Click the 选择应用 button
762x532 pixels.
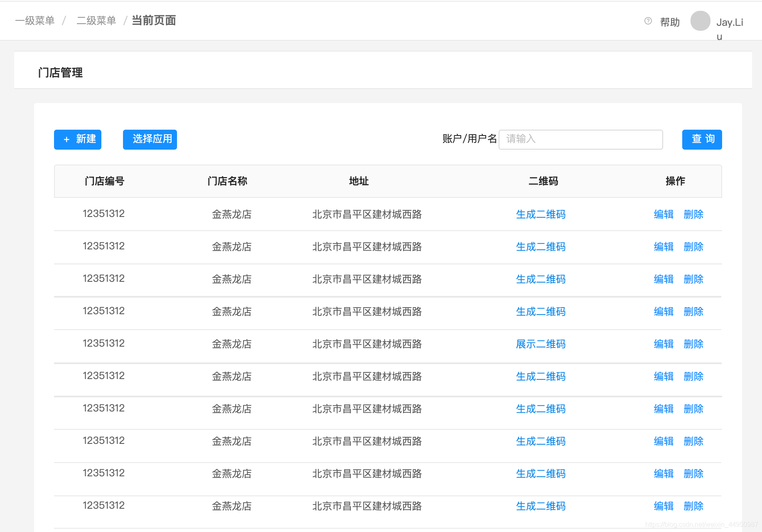[150, 139]
